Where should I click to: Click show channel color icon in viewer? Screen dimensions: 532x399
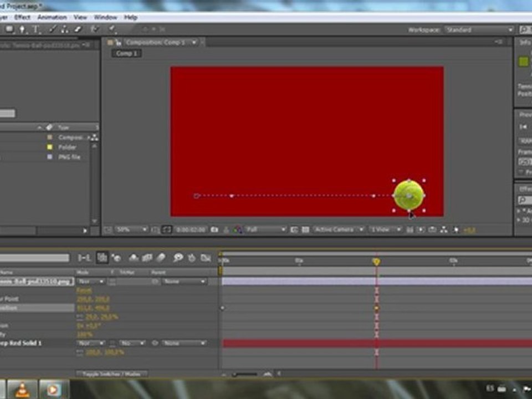[x=238, y=229]
